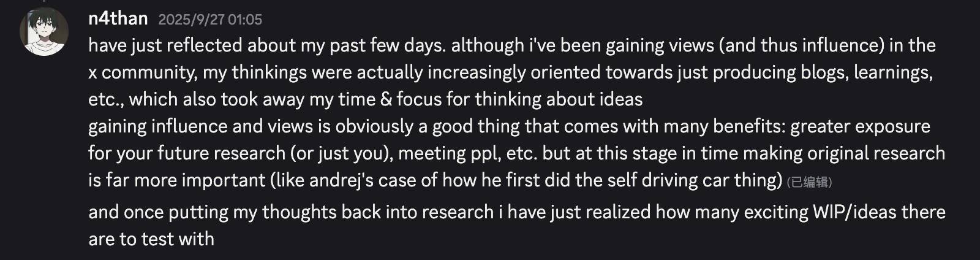Viewport: 980px width, 260px height.
Task: Click the line starting "and once putting my thoughts"
Action: click(x=516, y=212)
